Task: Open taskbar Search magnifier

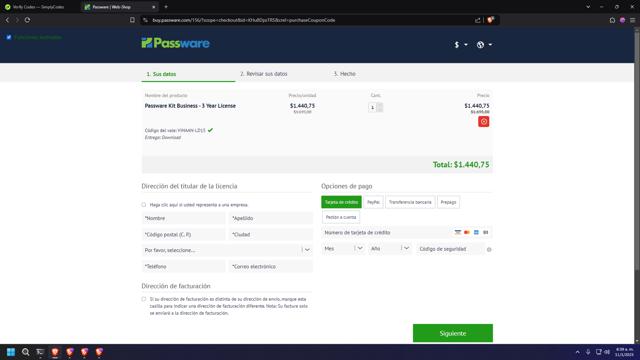Action: point(25,352)
